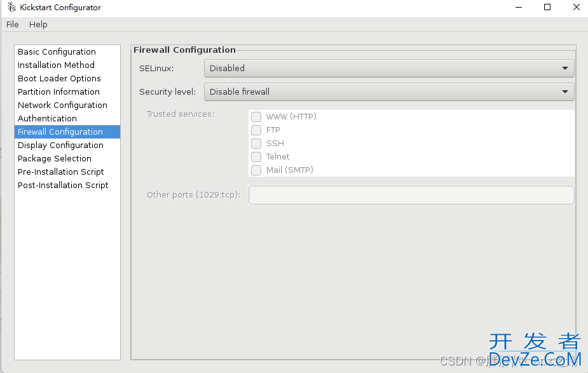Minimize the Kickstart Configurator window
588x373 pixels.
point(519,7)
